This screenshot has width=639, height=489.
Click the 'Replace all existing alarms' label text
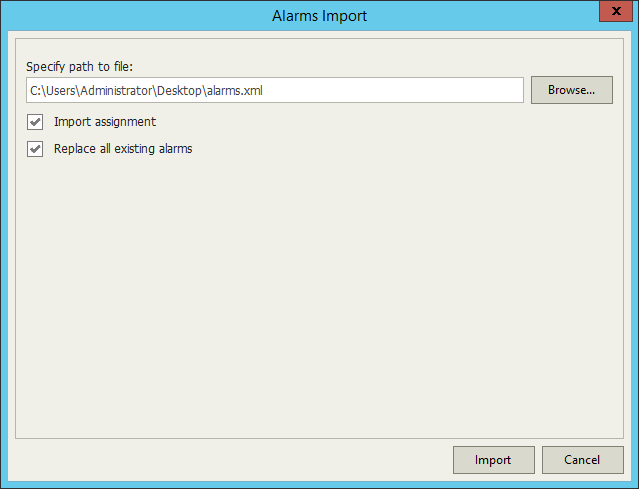[123, 149]
